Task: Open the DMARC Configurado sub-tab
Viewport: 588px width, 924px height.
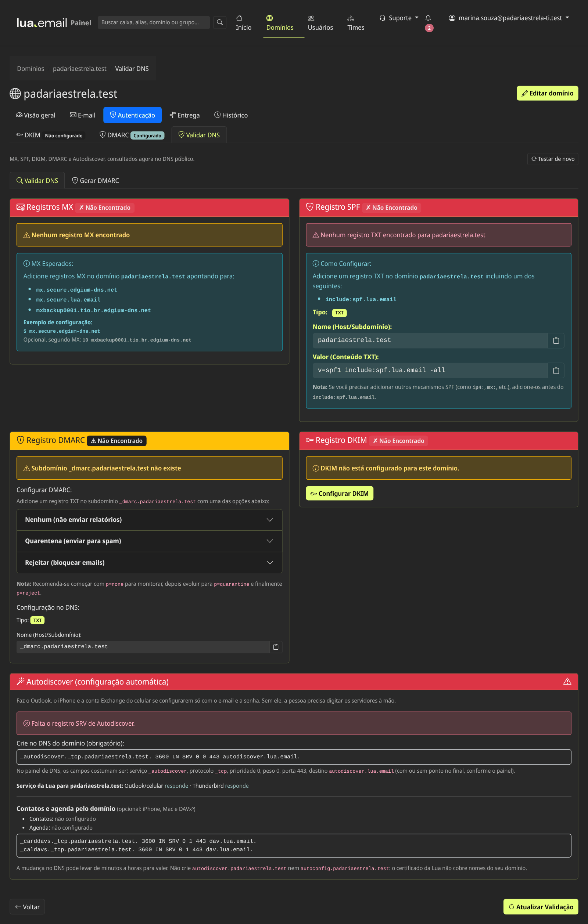Action: click(132, 135)
